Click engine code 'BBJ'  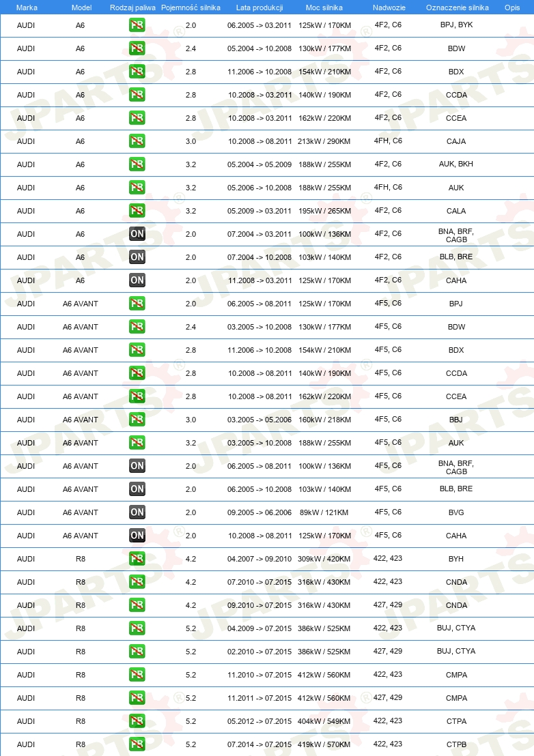coord(456,420)
